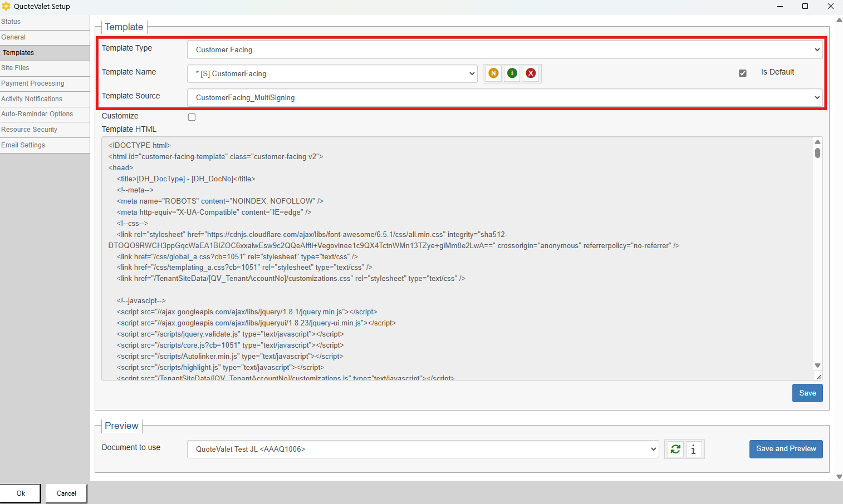The image size is (843, 504).
Task: Open the Auto-Reminder Options section
Action: pos(45,114)
